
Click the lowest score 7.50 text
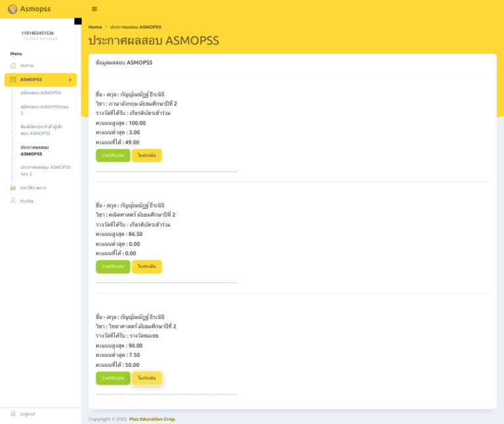(135, 355)
